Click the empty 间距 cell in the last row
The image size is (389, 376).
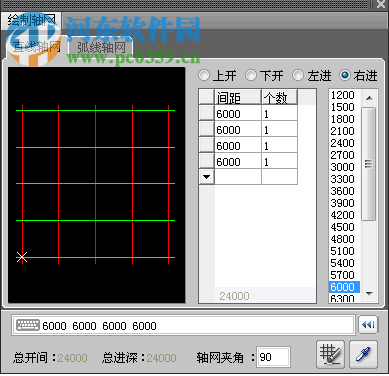click(x=238, y=177)
